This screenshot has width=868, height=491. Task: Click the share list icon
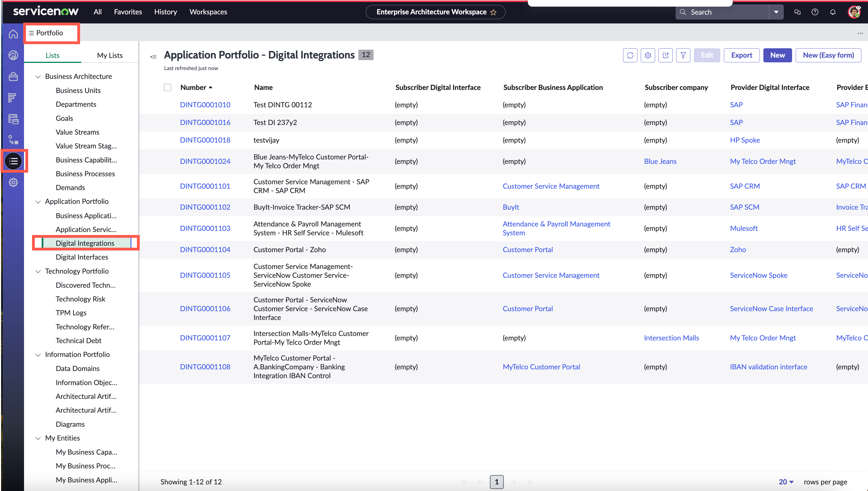coord(666,55)
